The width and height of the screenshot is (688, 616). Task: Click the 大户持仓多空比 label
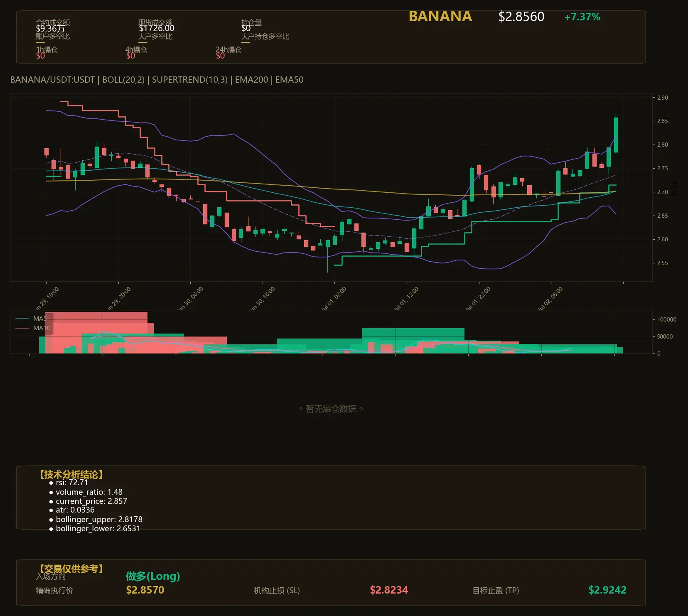click(265, 37)
